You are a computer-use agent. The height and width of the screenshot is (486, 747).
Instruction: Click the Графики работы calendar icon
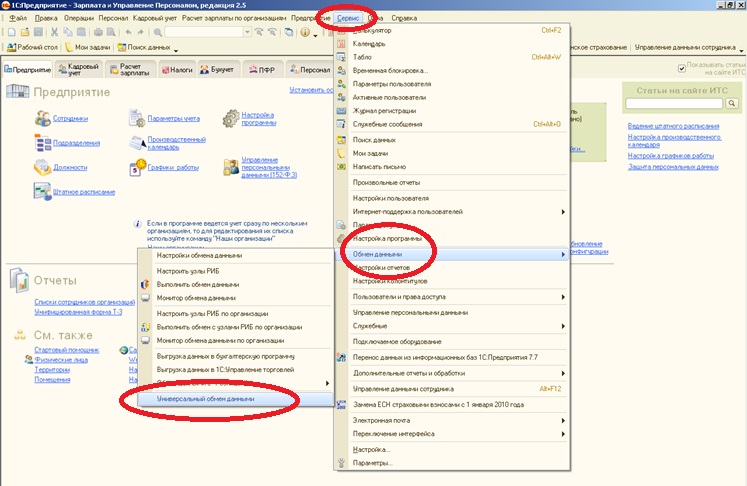(x=137, y=167)
